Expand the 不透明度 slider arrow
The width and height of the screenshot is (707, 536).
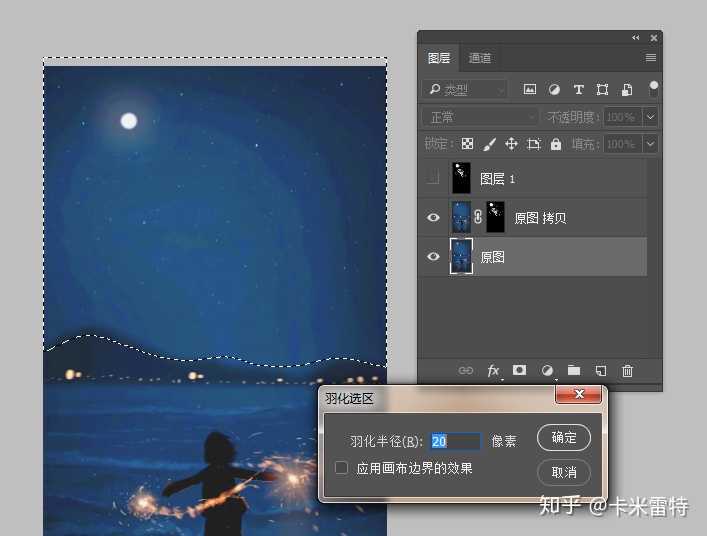pyautogui.click(x=650, y=117)
